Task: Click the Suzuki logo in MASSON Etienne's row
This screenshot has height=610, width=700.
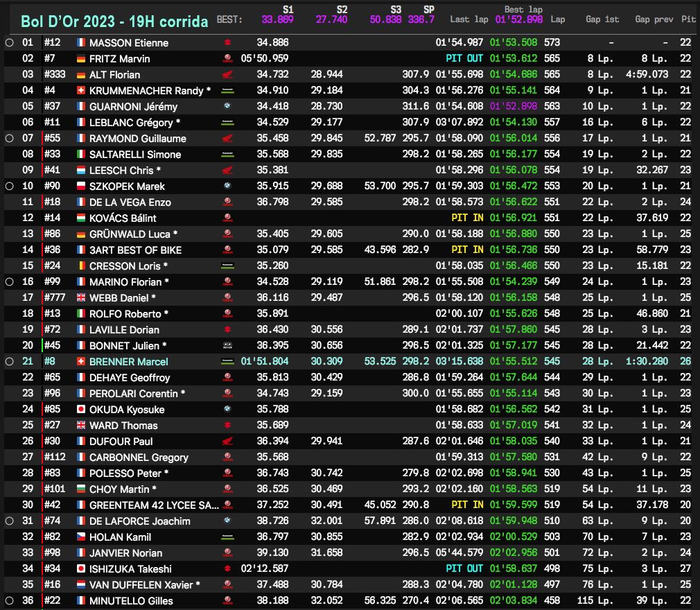Action: [x=228, y=43]
